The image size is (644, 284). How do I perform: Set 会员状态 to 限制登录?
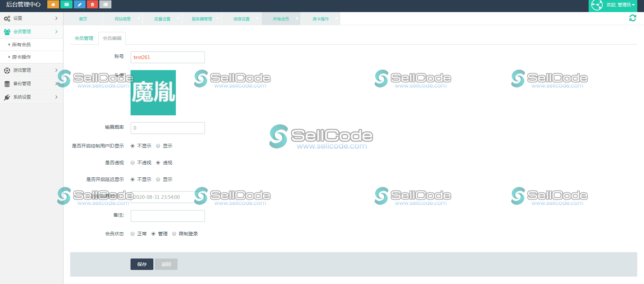pyautogui.click(x=174, y=234)
